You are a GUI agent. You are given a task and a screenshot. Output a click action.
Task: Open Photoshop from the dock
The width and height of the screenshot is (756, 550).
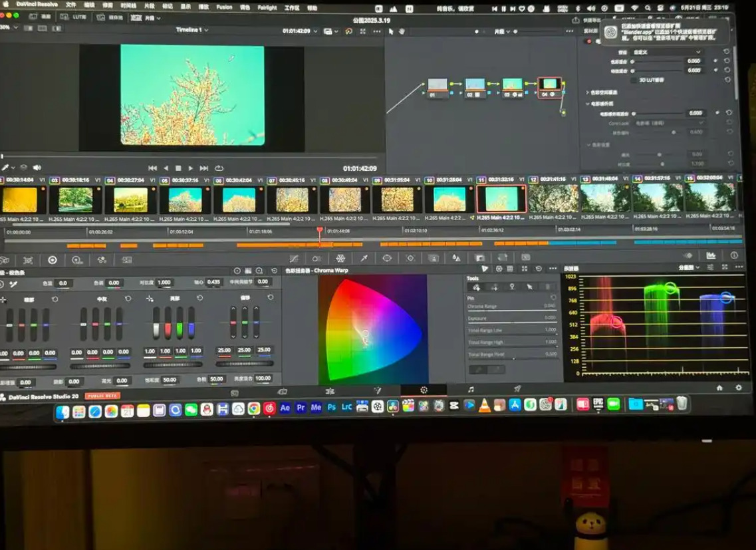[x=331, y=407]
